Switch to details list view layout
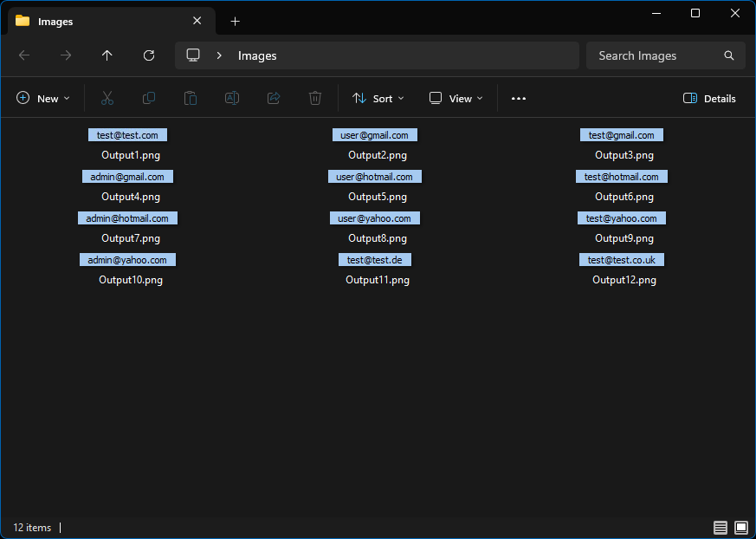The width and height of the screenshot is (756, 539). (x=720, y=528)
